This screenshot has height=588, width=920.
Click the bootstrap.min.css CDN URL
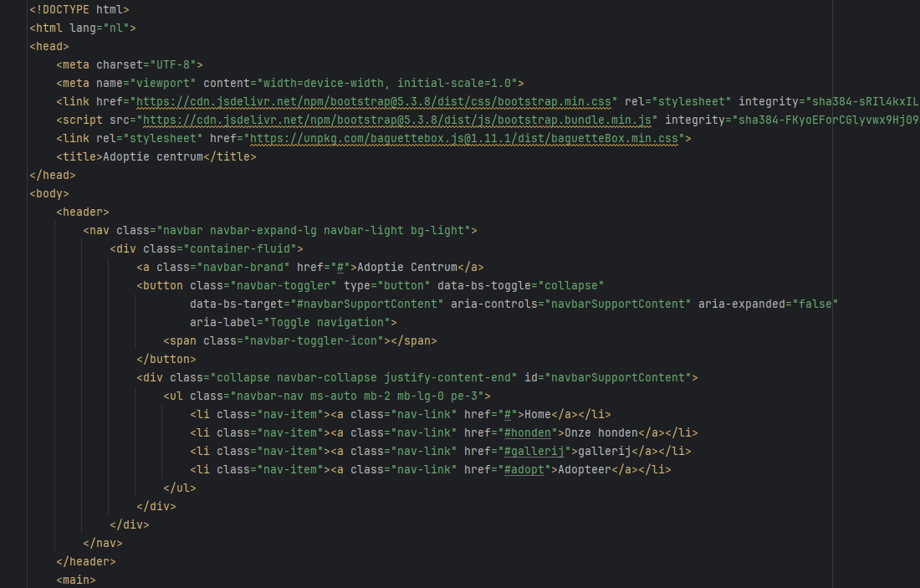pos(374,101)
